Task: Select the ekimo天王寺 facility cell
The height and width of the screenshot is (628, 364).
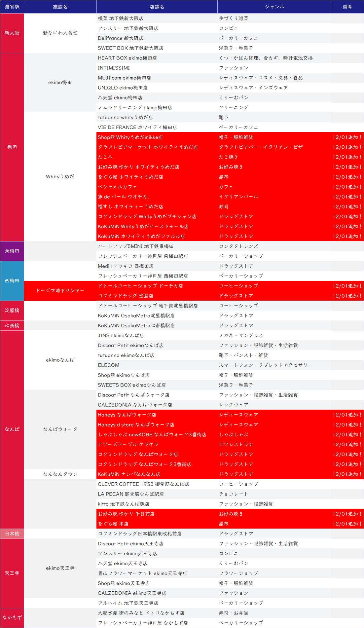Action: click(60, 568)
